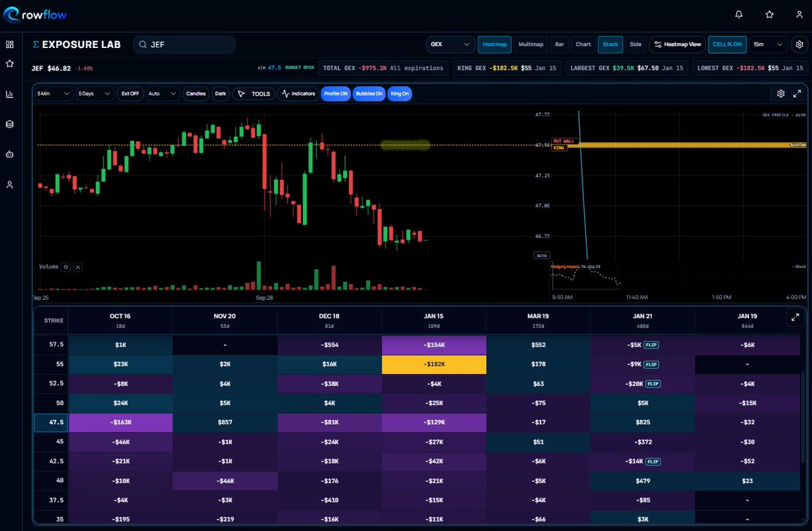The width and height of the screenshot is (812, 531).
Task: Open the profile icon in sidebar
Action: (9, 184)
